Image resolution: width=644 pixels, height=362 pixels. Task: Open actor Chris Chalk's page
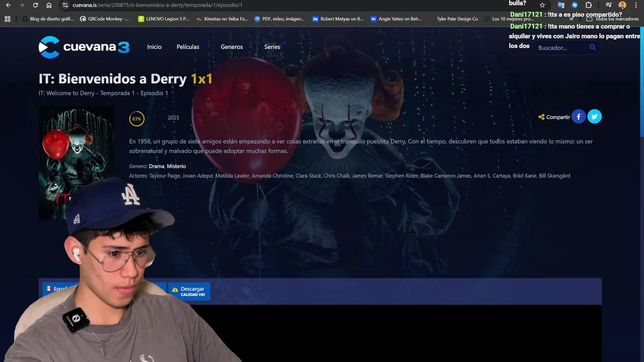point(337,176)
